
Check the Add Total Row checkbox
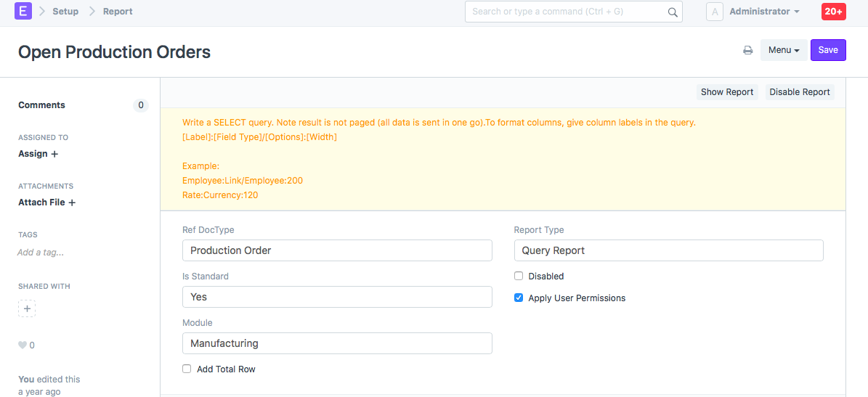click(187, 369)
